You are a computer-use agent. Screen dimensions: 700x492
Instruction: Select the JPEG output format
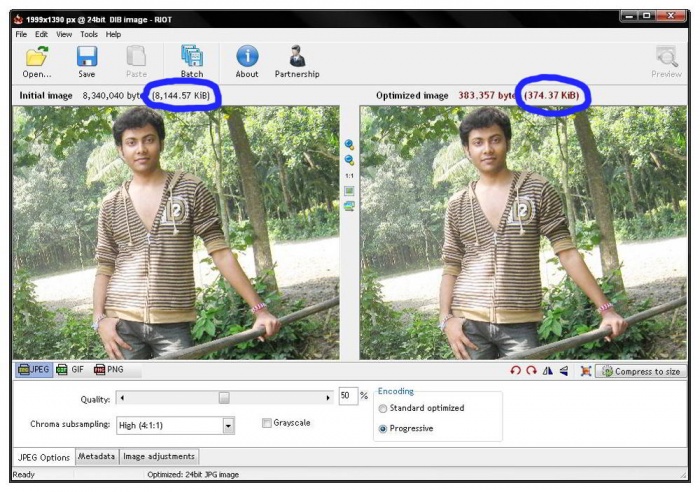click(x=34, y=370)
